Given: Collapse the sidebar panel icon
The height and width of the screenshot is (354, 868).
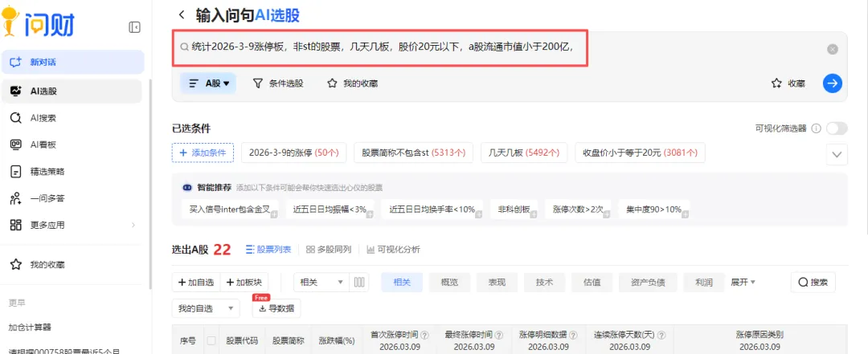Looking at the screenshot, I should (x=134, y=27).
